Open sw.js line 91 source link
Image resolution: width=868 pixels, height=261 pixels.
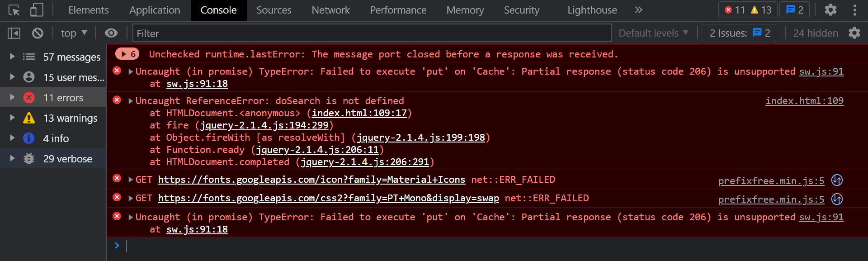point(821,71)
